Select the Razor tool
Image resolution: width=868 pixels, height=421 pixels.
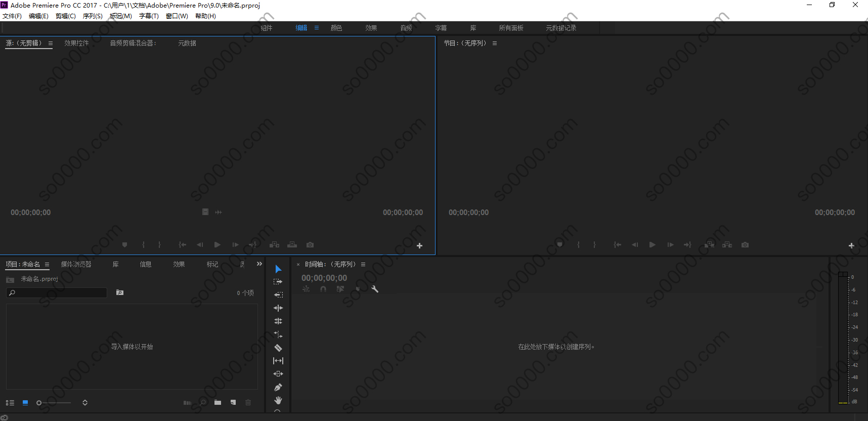click(x=278, y=348)
